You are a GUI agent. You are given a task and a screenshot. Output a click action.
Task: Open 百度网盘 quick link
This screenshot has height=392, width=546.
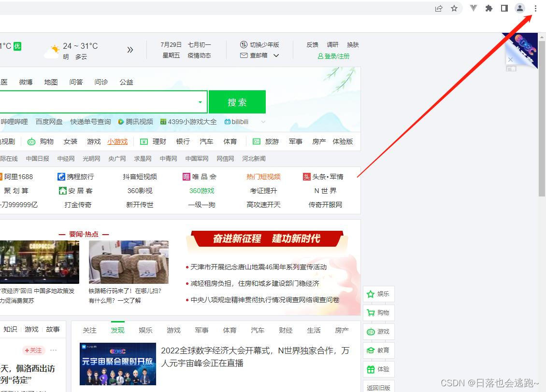pos(49,122)
